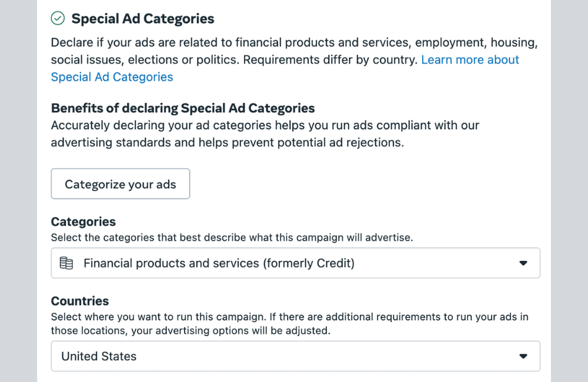The width and height of the screenshot is (588, 382).
Task: Click the chevron on the Categories dropdown
Action: point(523,263)
